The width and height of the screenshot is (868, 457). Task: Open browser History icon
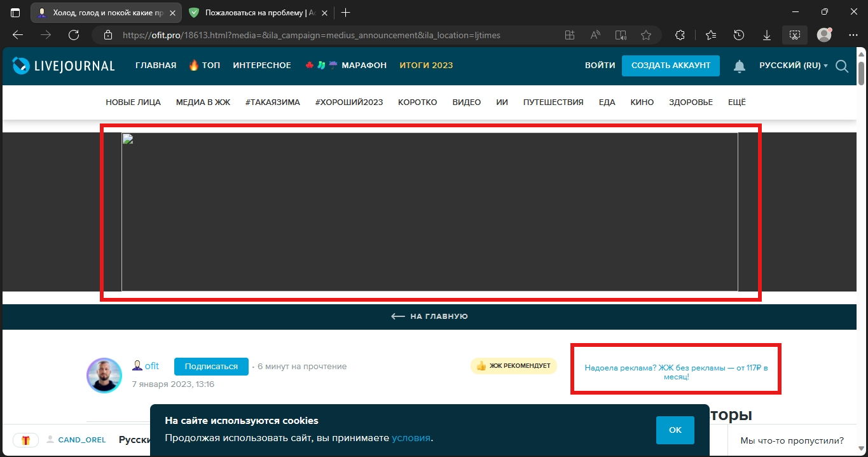point(739,35)
